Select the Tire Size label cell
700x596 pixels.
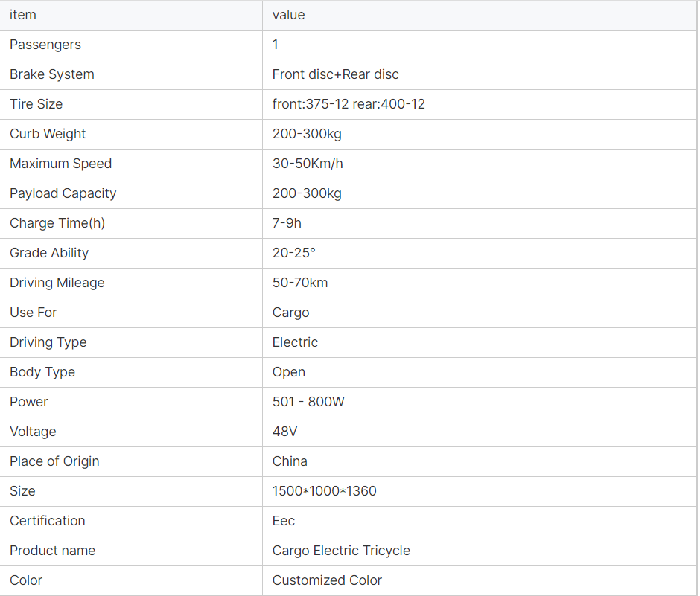(x=36, y=104)
